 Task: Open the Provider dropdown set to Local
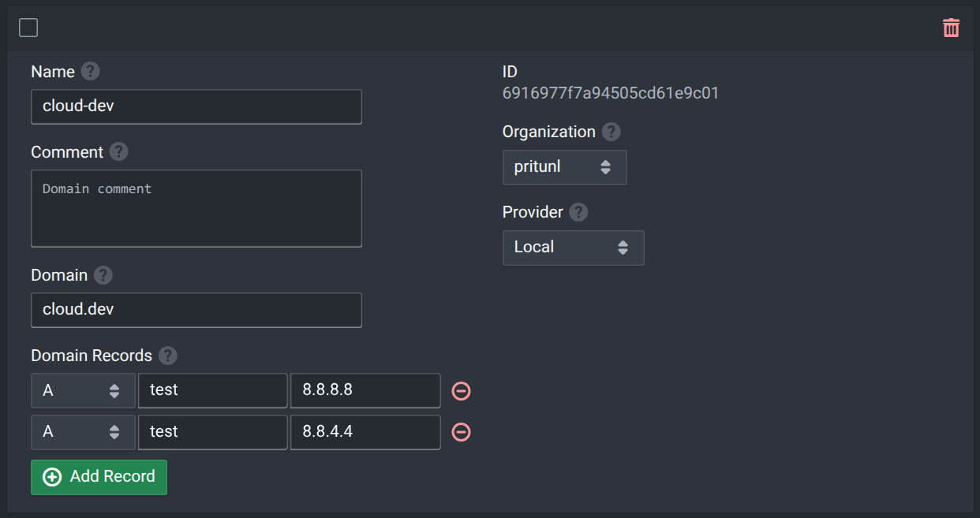(573, 248)
